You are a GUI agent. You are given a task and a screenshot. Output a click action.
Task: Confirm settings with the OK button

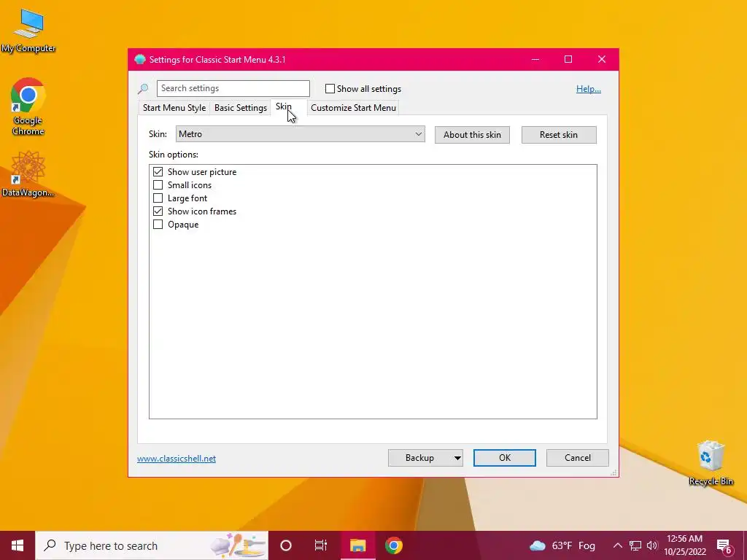505,458
